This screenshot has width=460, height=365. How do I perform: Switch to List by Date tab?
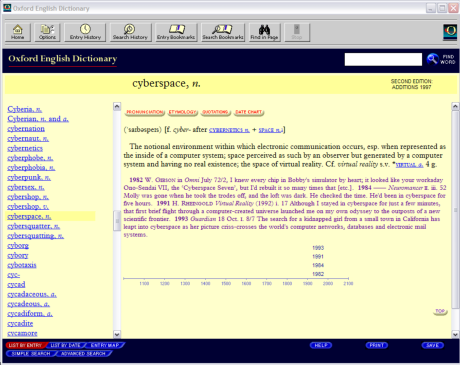point(66,345)
